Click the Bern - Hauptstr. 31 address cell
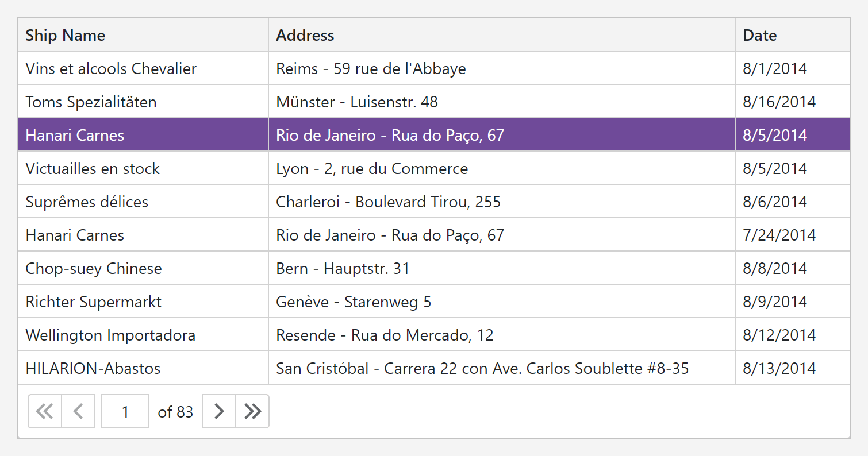The height and width of the screenshot is (456, 868). point(343,269)
